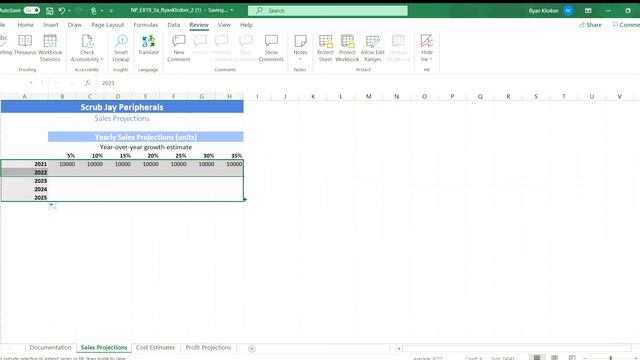Image resolution: width=640 pixels, height=360 pixels.
Task: Toggle the AutoSave switch
Action: tap(31, 10)
